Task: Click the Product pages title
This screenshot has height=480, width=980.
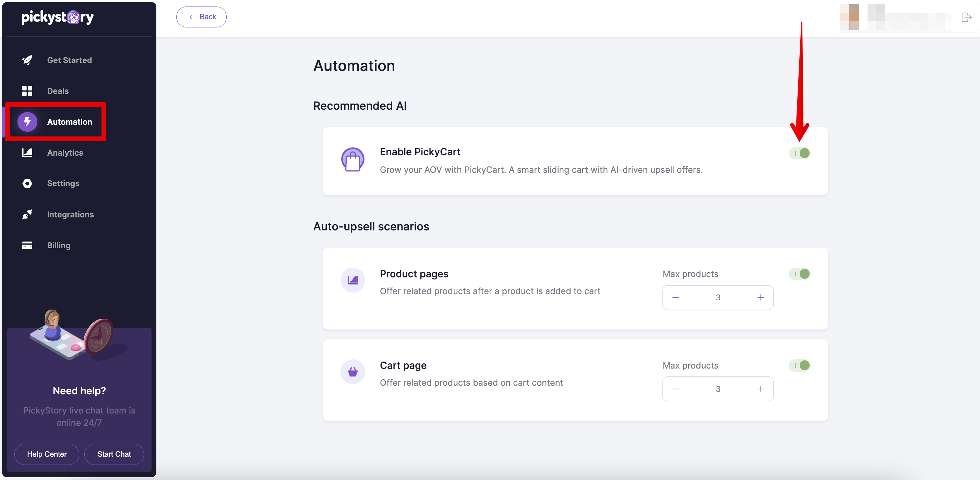Action: 414,274
